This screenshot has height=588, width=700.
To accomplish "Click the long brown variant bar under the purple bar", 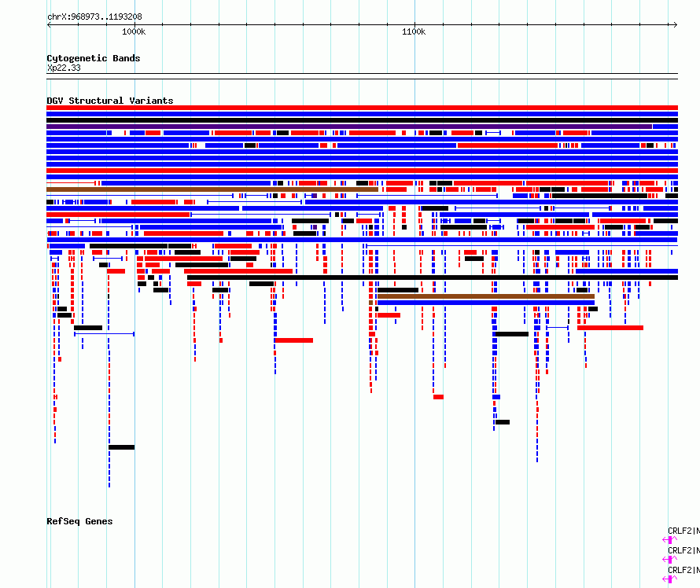I will [x=212, y=189].
